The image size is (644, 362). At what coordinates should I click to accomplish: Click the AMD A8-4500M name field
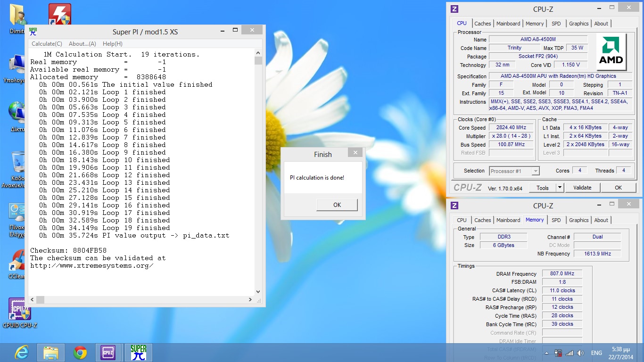coord(538,40)
